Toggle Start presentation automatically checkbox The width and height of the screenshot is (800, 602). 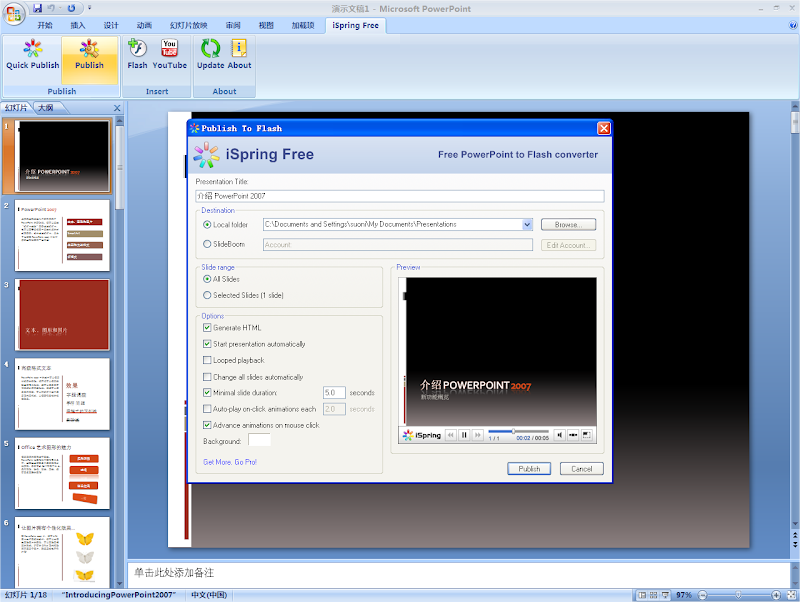click(207, 344)
